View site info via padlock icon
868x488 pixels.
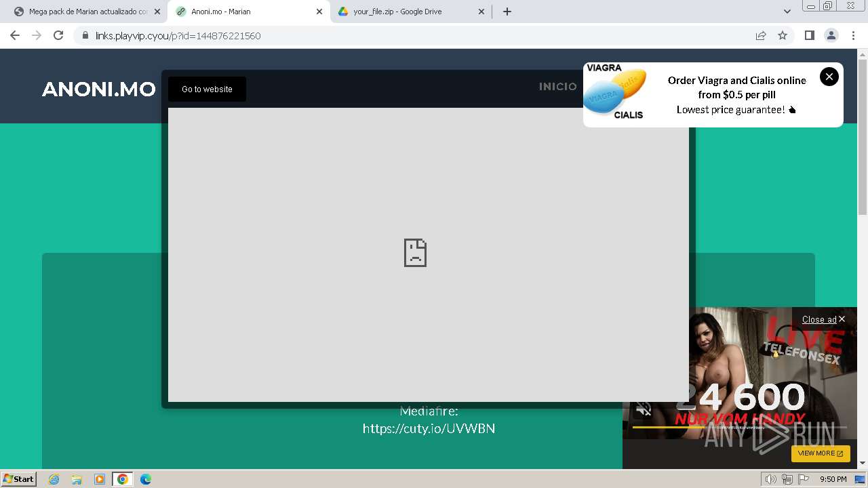click(85, 35)
